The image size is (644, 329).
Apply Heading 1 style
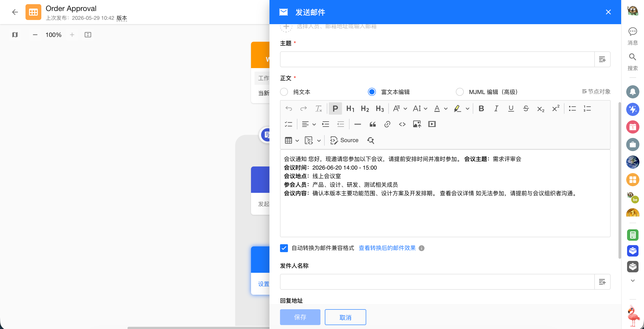click(x=350, y=109)
